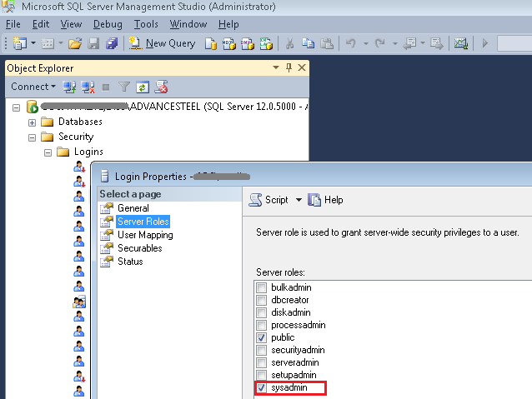Select the Security folder in tree
Viewport: 532px width, 399px height.
pyautogui.click(x=76, y=137)
